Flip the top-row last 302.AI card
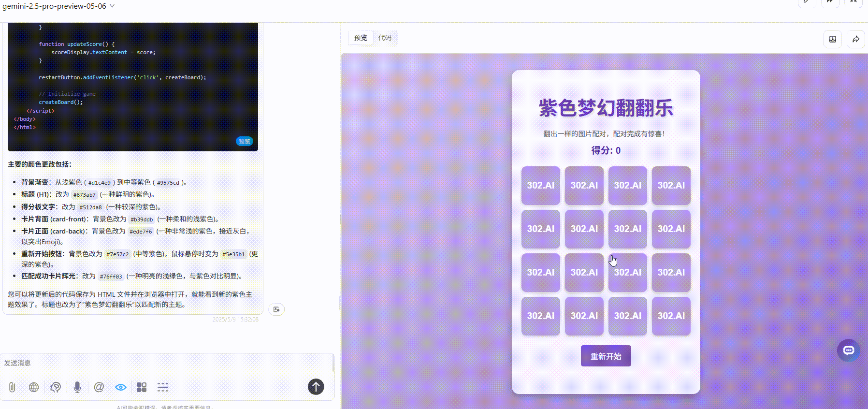 click(x=671, y=185)
